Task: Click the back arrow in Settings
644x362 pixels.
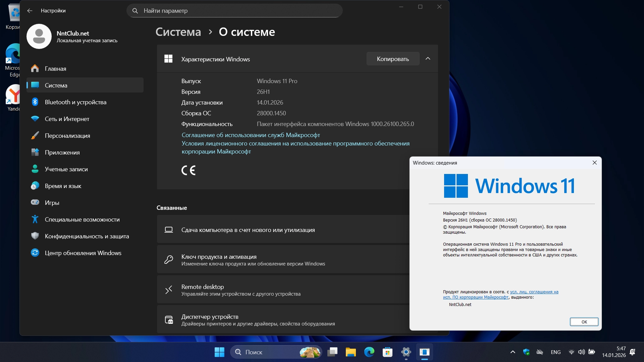Action: 30,11
